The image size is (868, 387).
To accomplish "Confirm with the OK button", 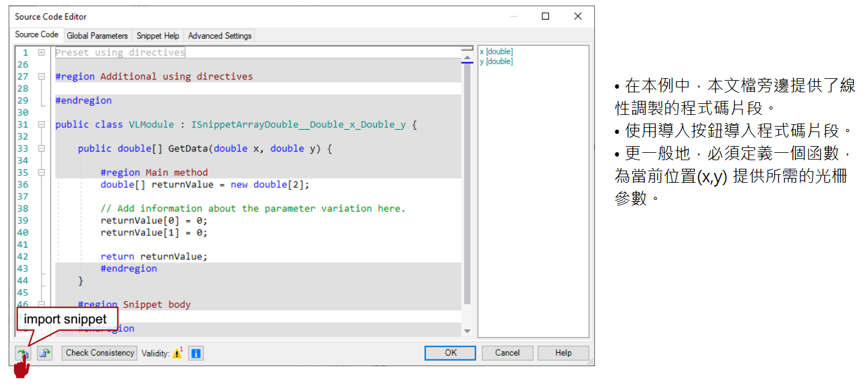I will [451, 353].
